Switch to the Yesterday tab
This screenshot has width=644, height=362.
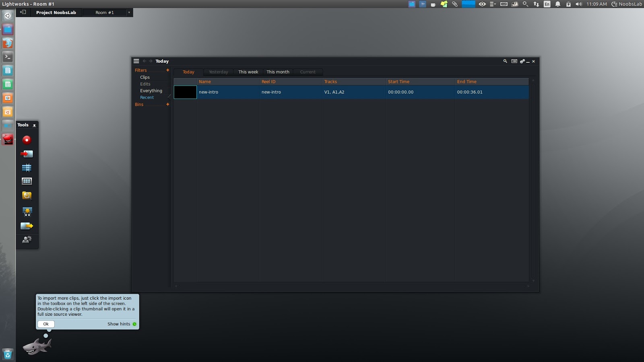pos(219,72)
